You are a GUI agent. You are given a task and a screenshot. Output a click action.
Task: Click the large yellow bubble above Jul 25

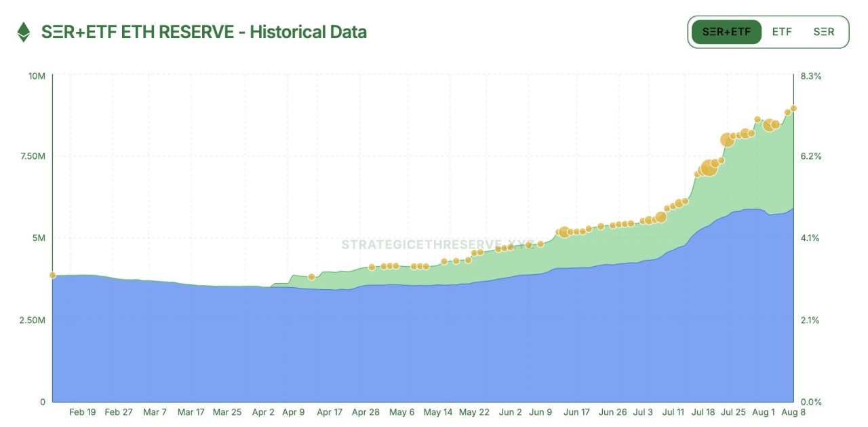(x=728, y=140)
